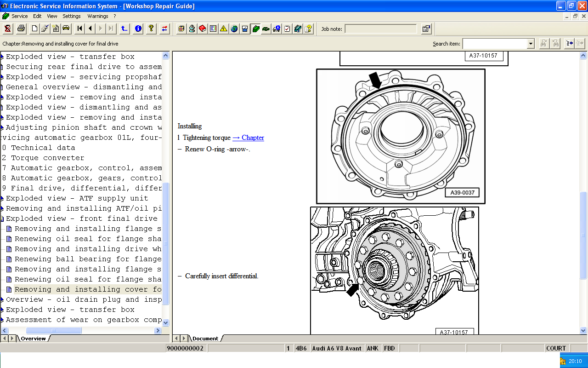Click the globe icon in toolbar
The image size is (588, 368).
point(234,29)
